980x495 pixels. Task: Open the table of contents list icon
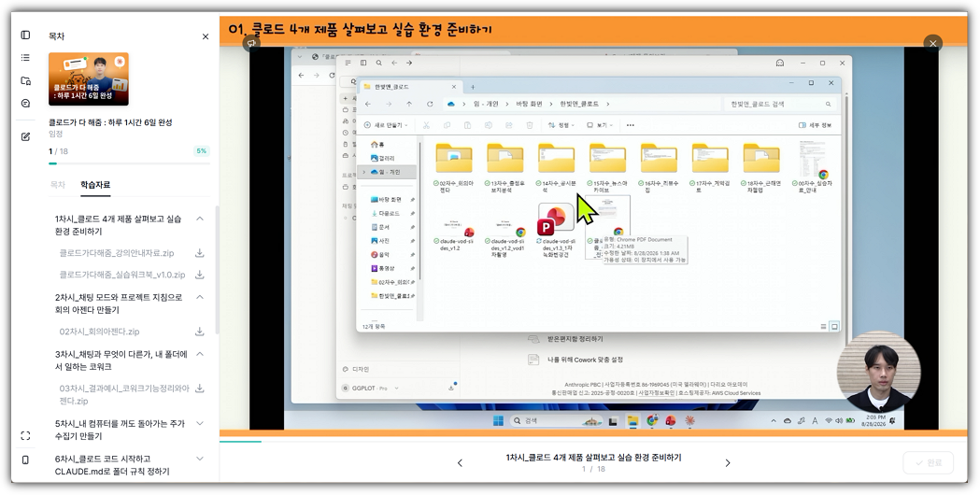coord(25,58)
